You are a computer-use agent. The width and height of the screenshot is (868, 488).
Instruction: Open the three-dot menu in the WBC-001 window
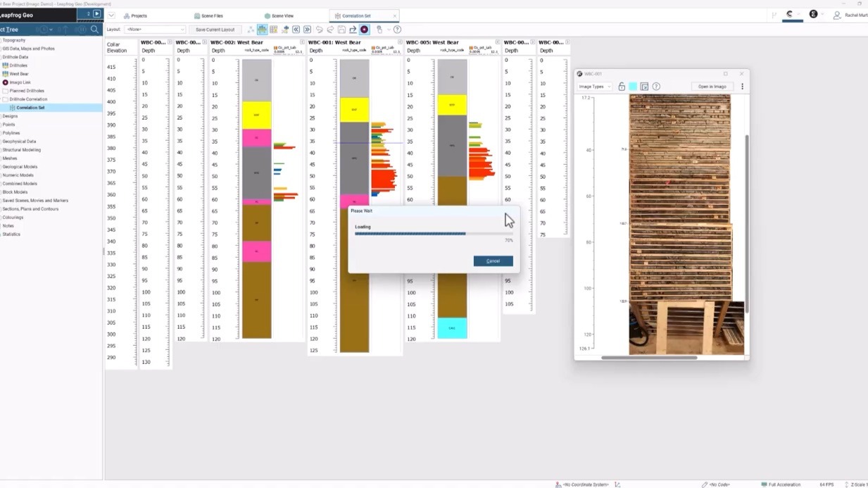point(742,87)
